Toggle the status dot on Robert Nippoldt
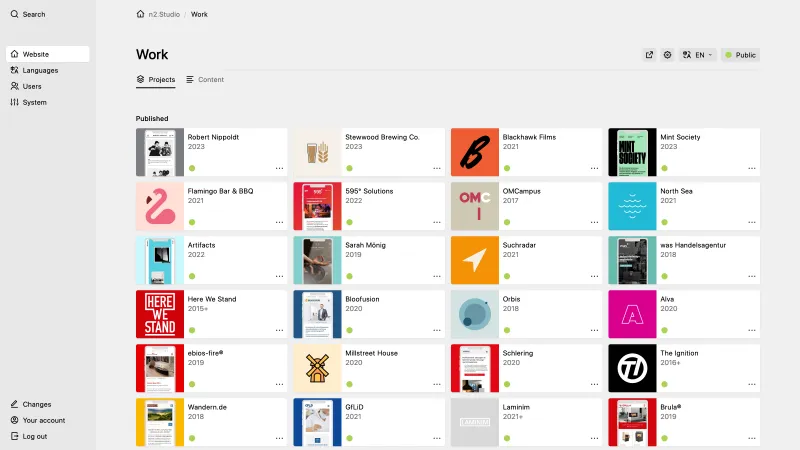The height and width of the screenshot is (450, 800). pyautogui.click(x=192, y=168)
